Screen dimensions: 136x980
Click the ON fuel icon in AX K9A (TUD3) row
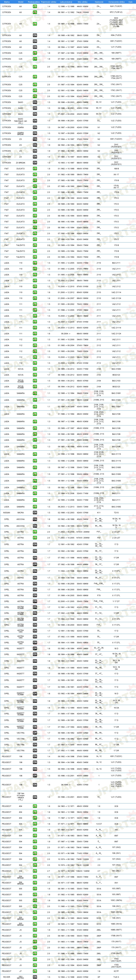pos(35,35)
